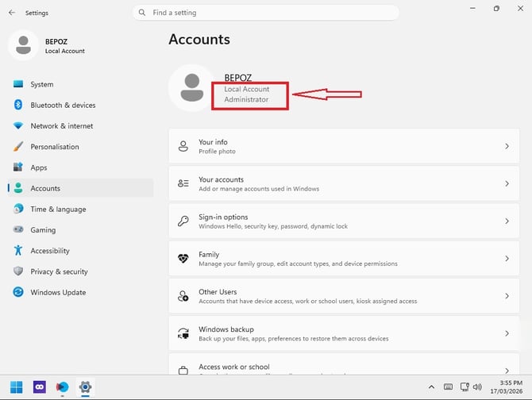Expand Sign-in options chevron
Screen dimensions: 532x400
[x=507, y=221]
